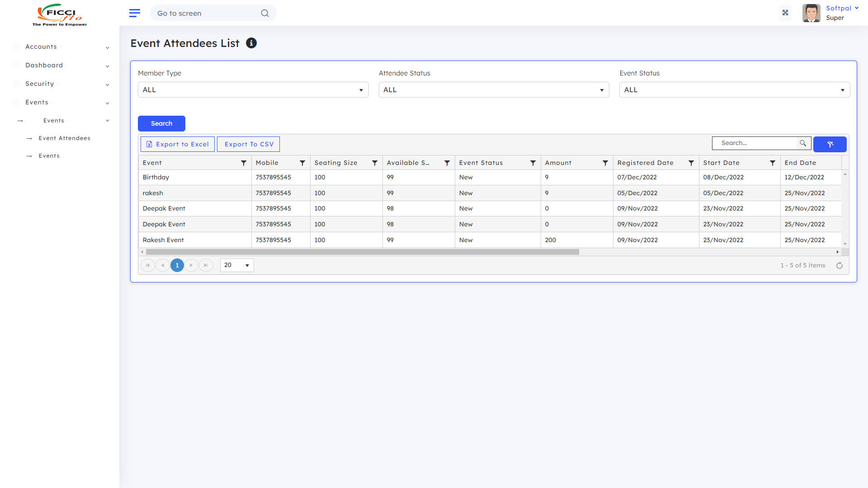Toggle fullscreen mode icon in header
Viewport: 868px width, 488px height.
pyautogui.click(x=785, y=13)
